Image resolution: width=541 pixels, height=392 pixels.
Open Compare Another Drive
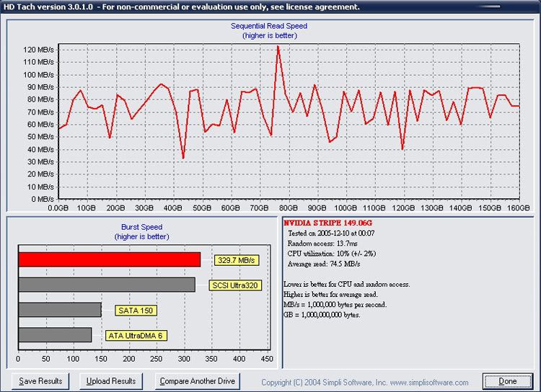coord(199,381)
